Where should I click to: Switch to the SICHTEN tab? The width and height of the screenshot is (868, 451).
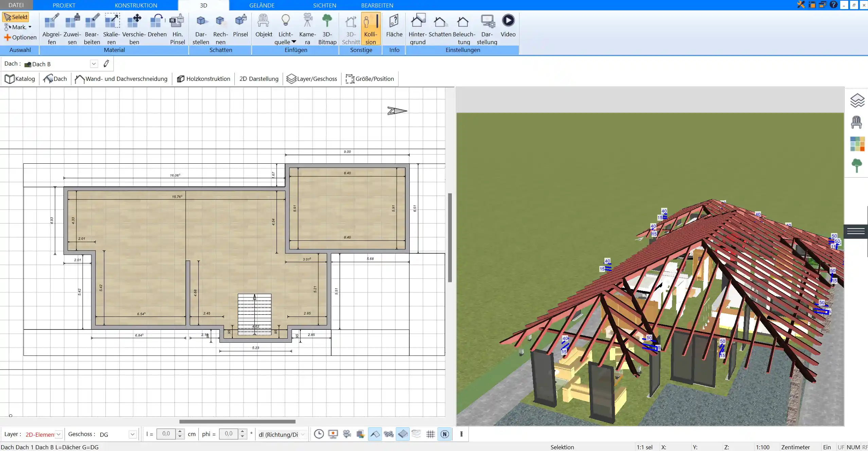[324, 5]
